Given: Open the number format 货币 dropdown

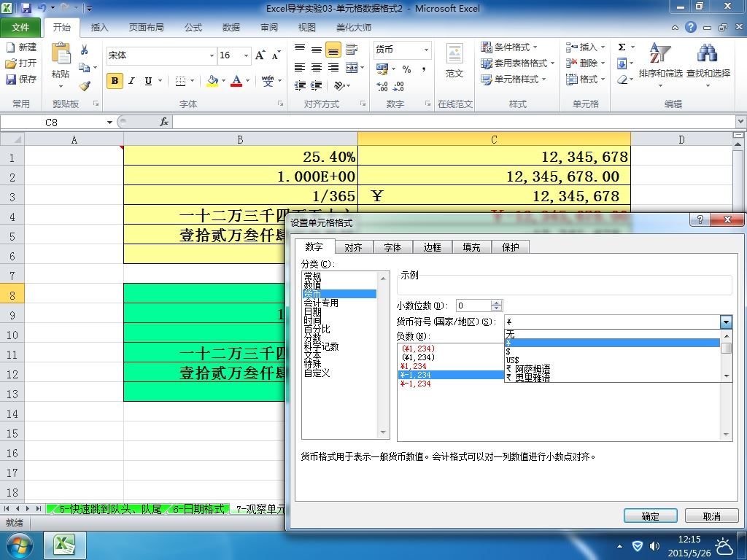Looking at the screenshot, I should click(426, 50).
